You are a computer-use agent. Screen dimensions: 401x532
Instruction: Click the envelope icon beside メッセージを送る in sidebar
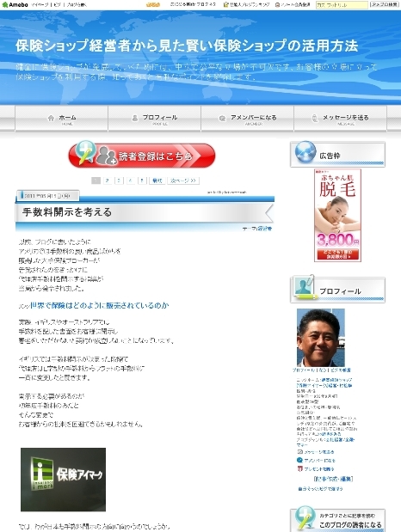(299, 451)
